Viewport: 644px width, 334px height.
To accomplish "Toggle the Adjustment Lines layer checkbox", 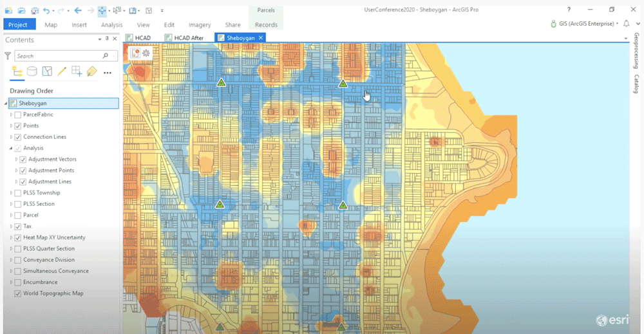I will pyautogui.click(x=23, y=181).
